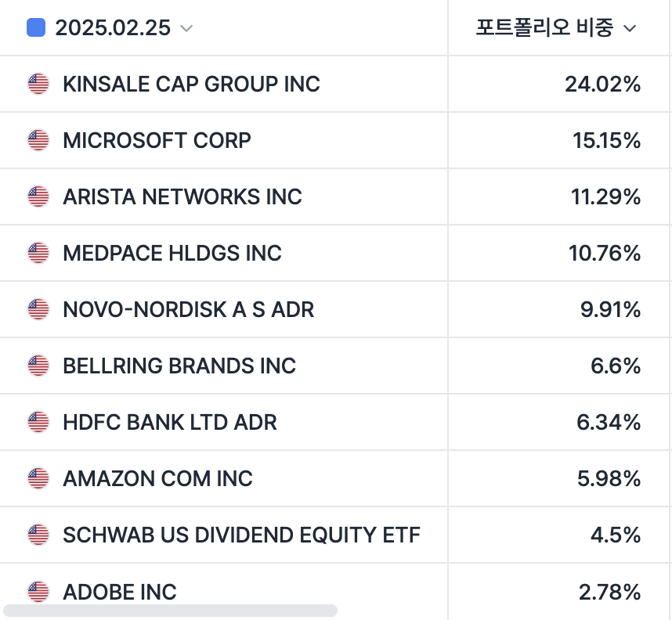Click the flag icon next to BELLRING BRANDS INC
Image resolution: width=672 pixels, height=620 pixels.
click(x=38, y=366)
